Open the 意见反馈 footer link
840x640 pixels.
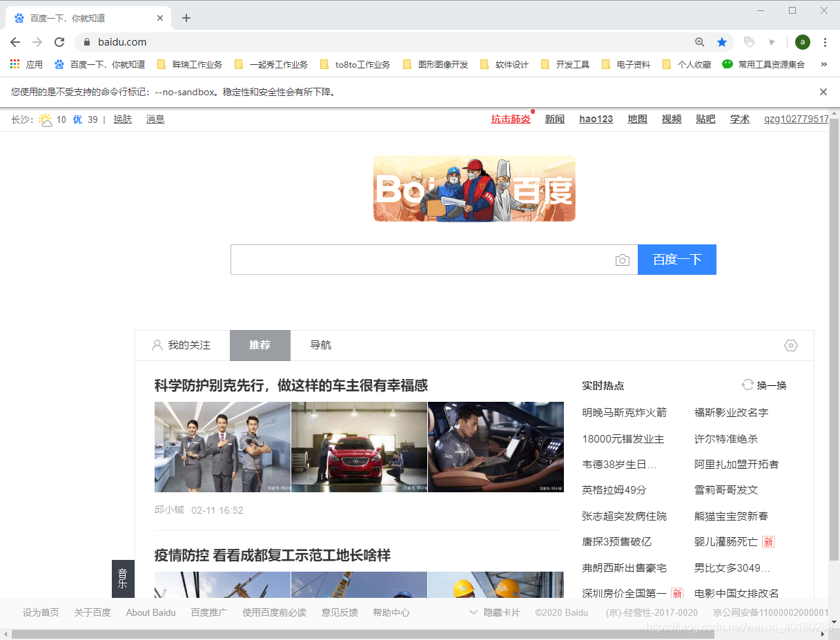coord(340,612)
